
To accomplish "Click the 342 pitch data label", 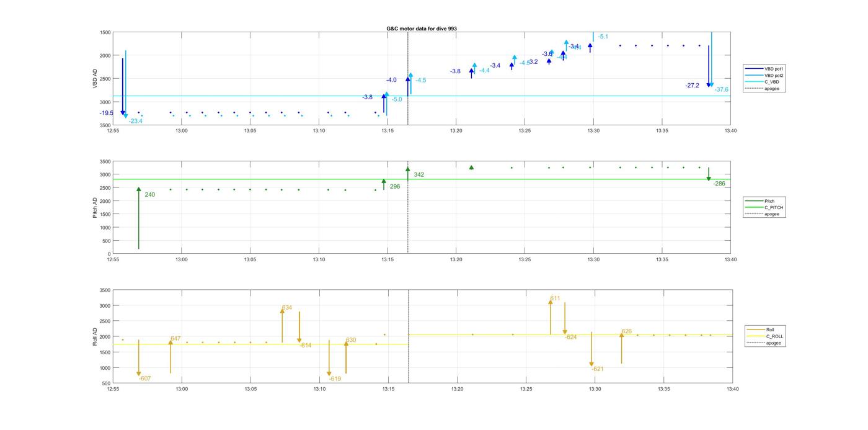I will (x=419, y=175).
